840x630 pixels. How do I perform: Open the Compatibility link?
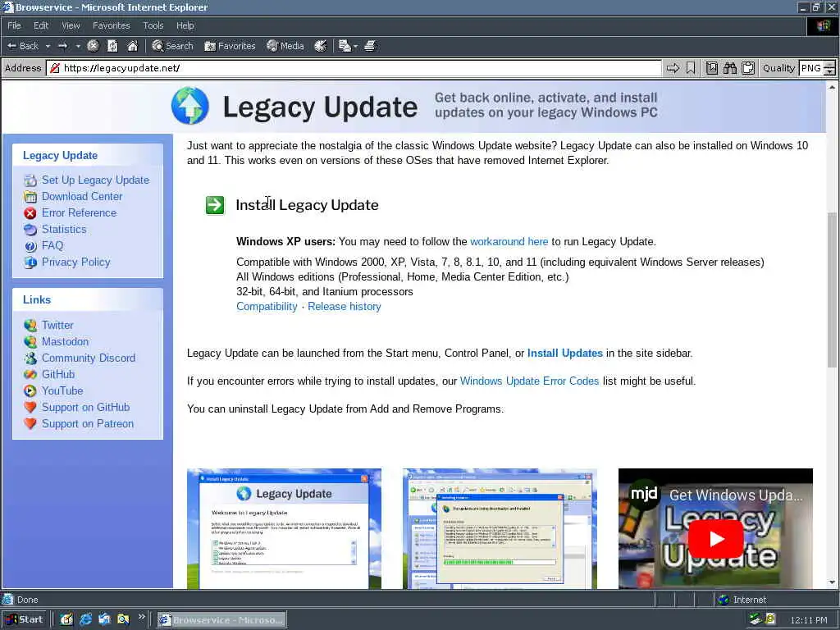point(267,307)
